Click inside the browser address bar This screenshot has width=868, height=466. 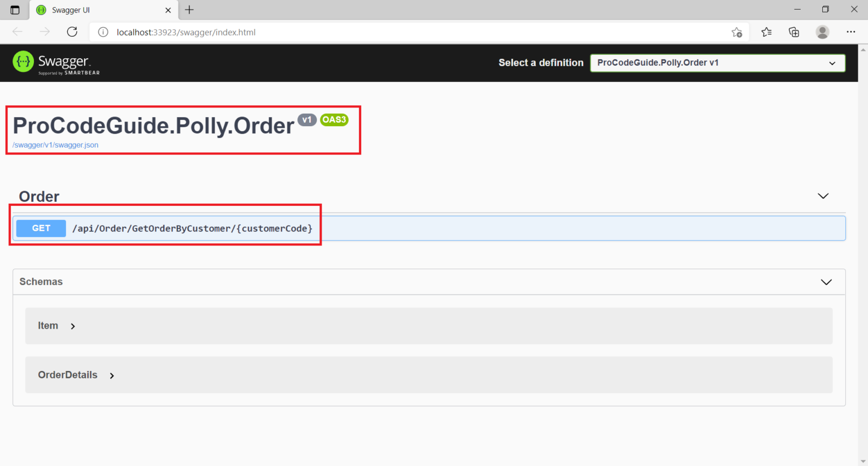[339, 32]
